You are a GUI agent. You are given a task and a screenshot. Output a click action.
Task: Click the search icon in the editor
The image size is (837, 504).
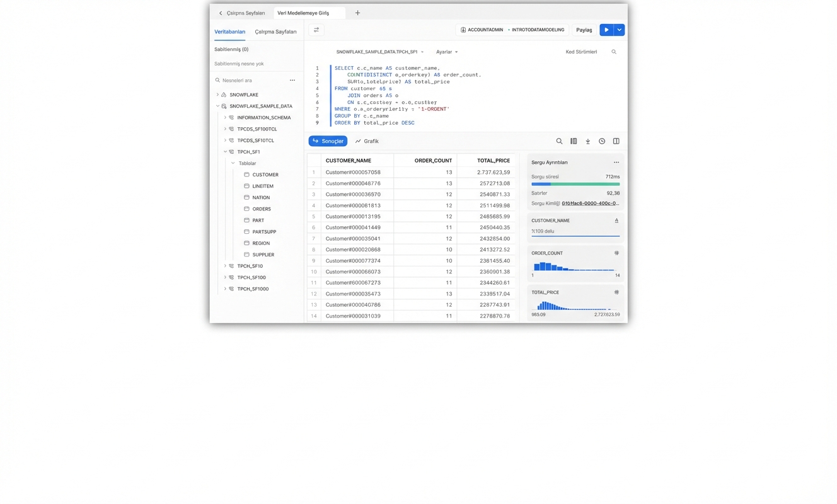[x=613, y=52]
